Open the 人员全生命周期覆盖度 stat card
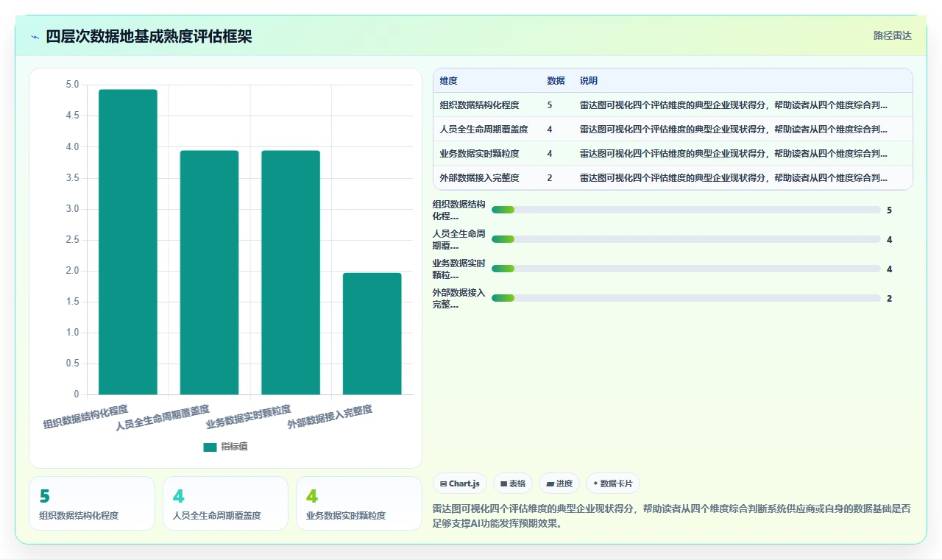Image resolution: width=942 pixels, height=560 pixels. point(225,503)
